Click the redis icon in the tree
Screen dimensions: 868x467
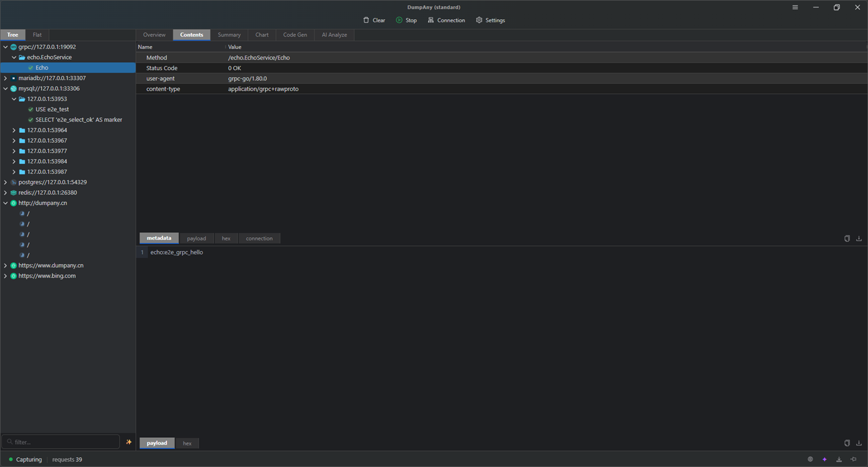(14, 193)
